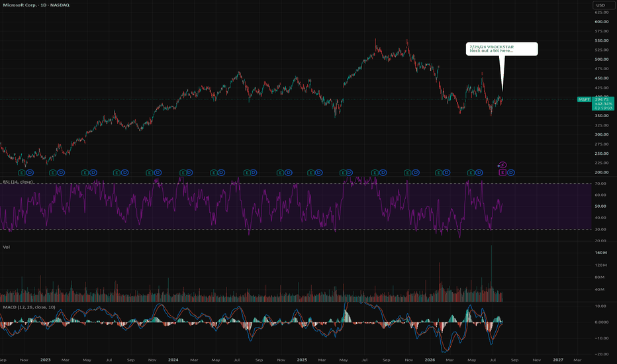This screenshot has height=364, width=617.
Task: Open the November 2022 dividend marker
Action: click(x=30, y=172)
